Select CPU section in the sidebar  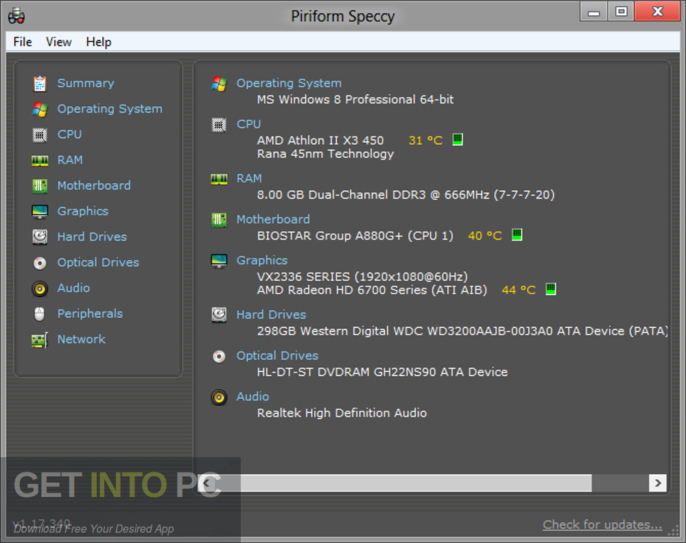(x=70, y=134)
